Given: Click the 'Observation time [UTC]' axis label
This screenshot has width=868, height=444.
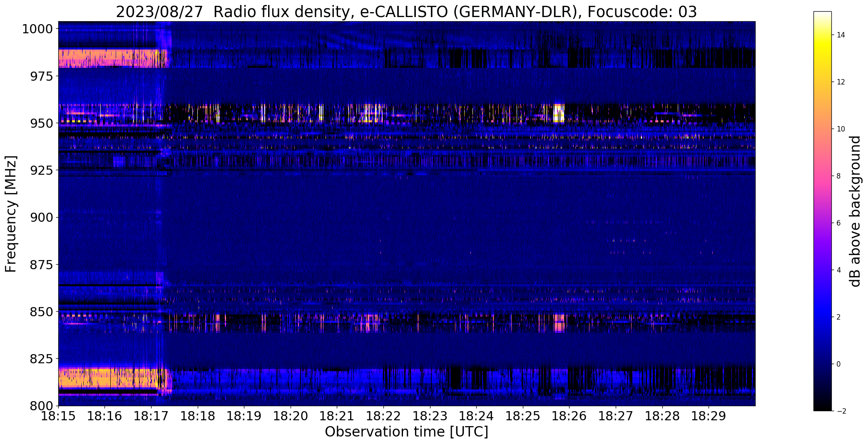Looking at the screenshot, I should (x=406, y=432).
